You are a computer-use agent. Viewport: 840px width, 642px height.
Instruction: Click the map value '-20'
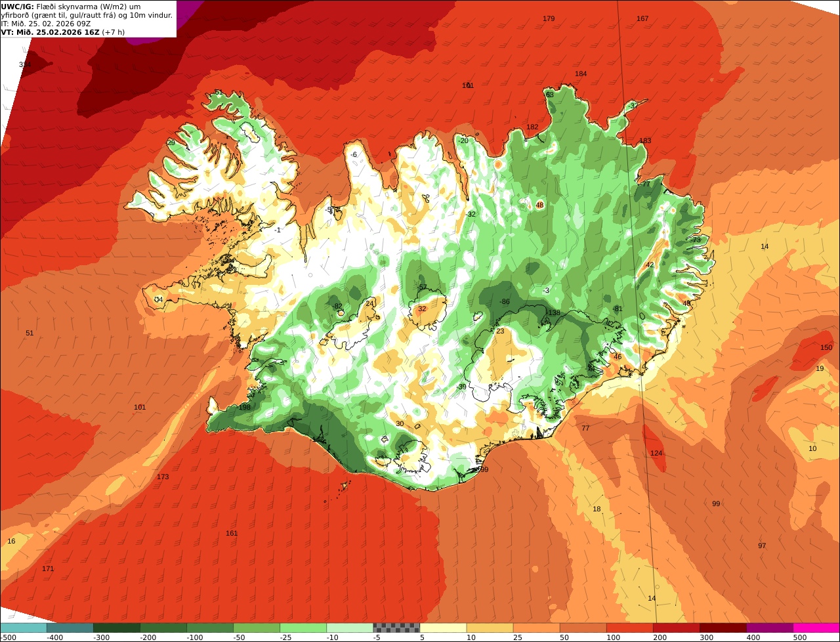(x=463, y=140)
